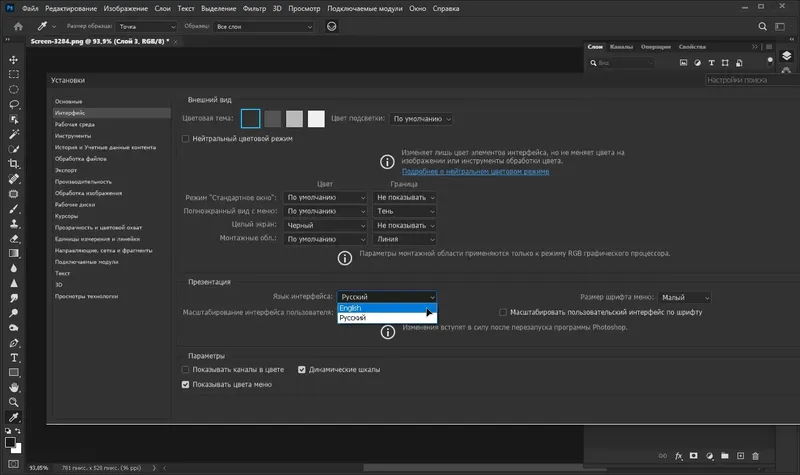Link layers chain icon

[662, 456]
